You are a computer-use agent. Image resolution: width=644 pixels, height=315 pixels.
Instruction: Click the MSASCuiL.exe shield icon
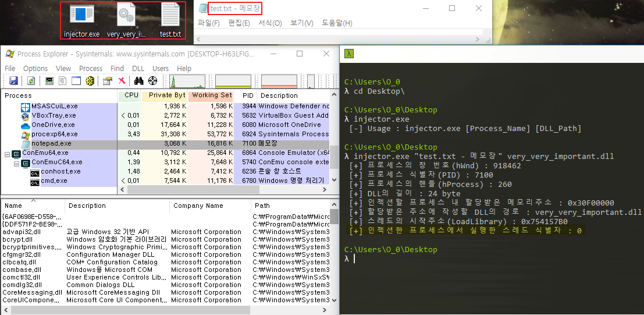pos(26,107)
